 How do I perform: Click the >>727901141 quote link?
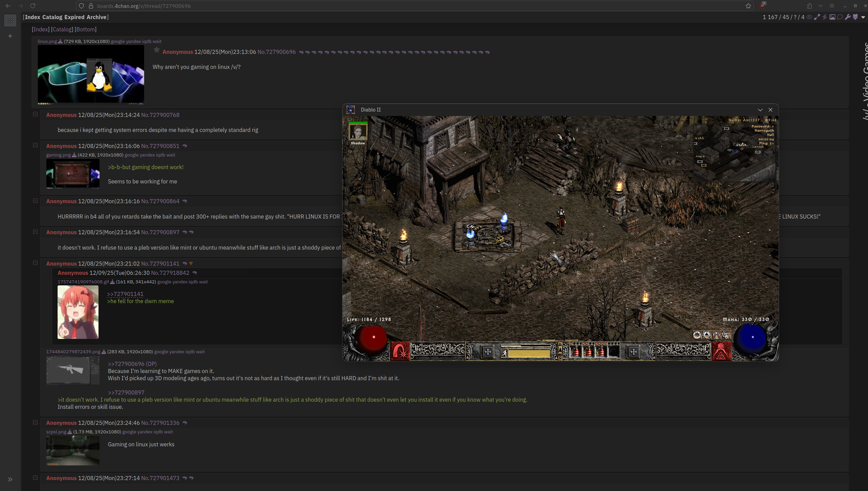click(125, 294)
